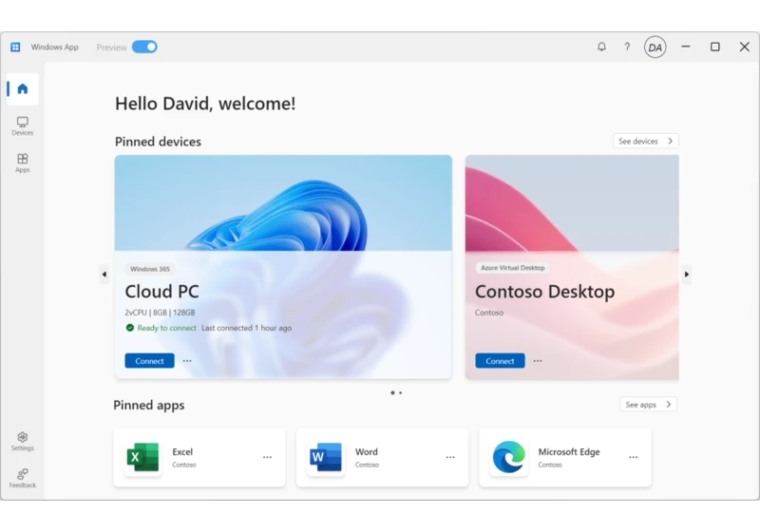Open more options for Cloud PC

pos(187,361)
